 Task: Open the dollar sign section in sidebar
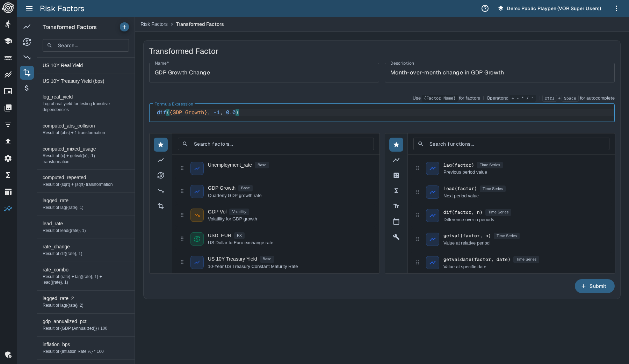[x=27, y=88]
